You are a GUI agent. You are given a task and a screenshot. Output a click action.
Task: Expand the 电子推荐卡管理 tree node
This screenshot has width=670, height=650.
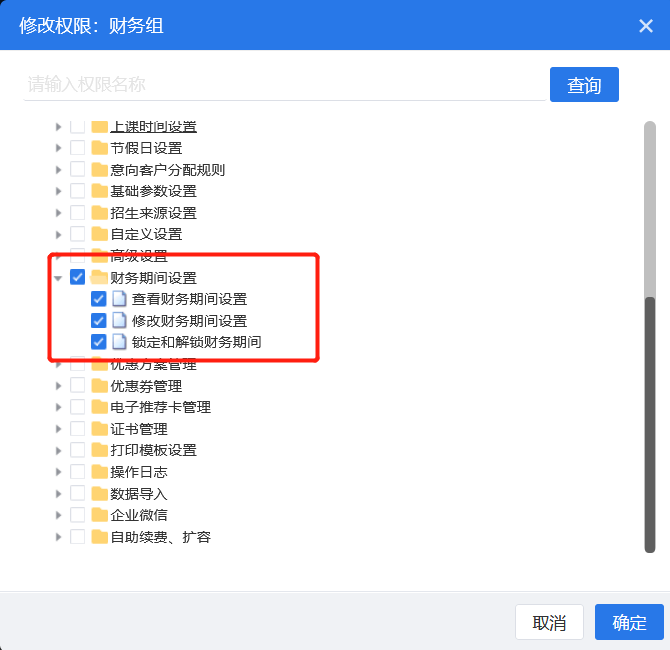pos(59,407)
